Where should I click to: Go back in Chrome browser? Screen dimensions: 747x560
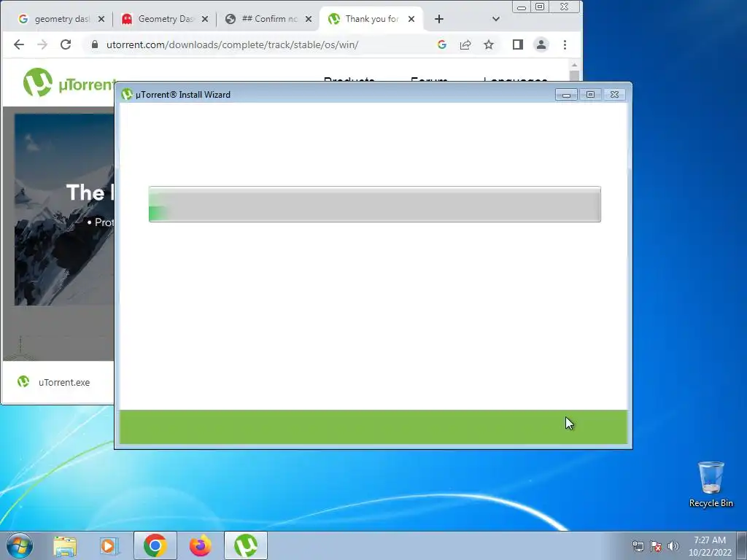coord(18,44)
